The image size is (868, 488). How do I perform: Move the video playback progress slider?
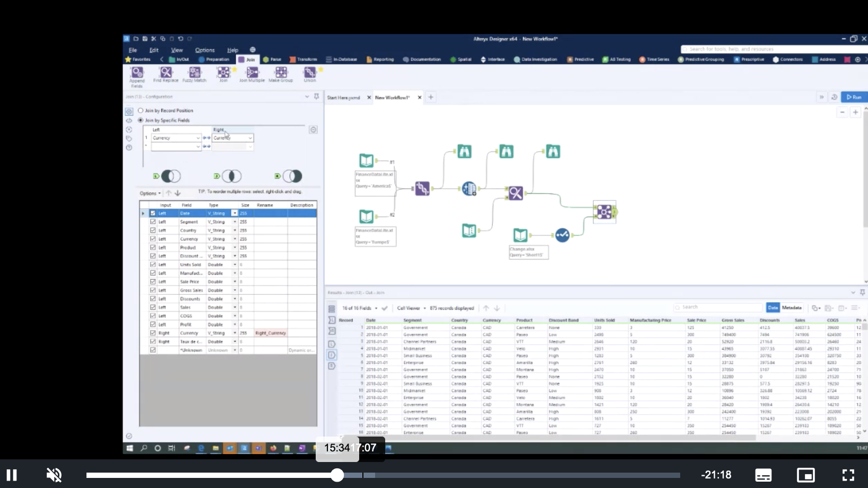[x=337, y=475]
